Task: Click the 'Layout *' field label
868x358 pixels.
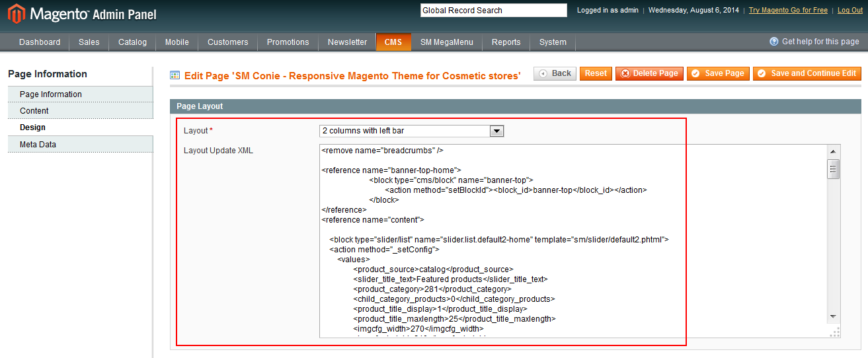Action: click(198, 131)
